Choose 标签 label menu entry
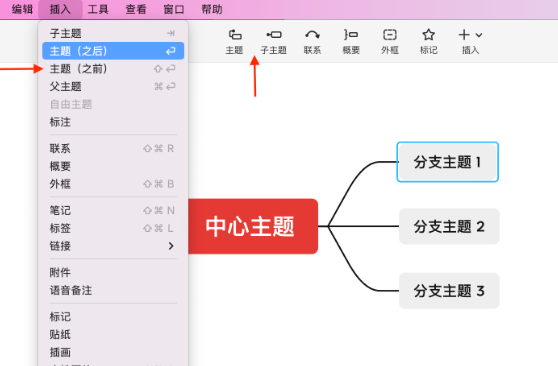This screenshot has height=366, width=558. [x=113, y=228]
